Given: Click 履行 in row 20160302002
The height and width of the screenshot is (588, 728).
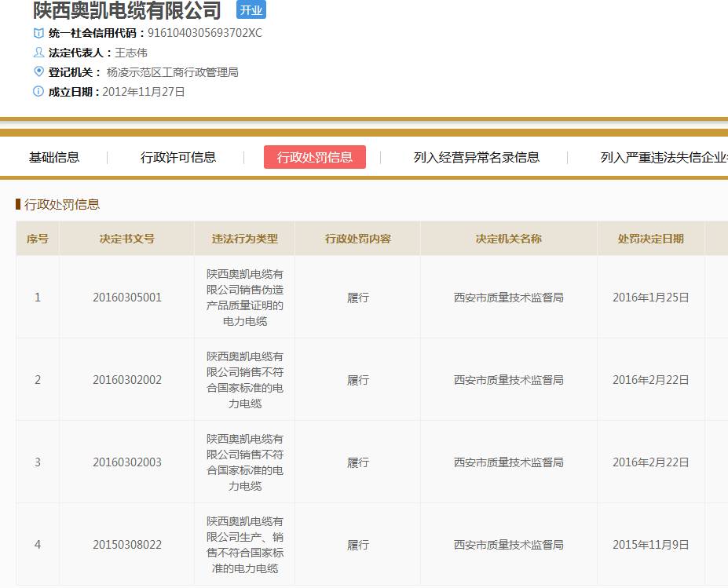Looking at the screenshot, I should [358, 380].
